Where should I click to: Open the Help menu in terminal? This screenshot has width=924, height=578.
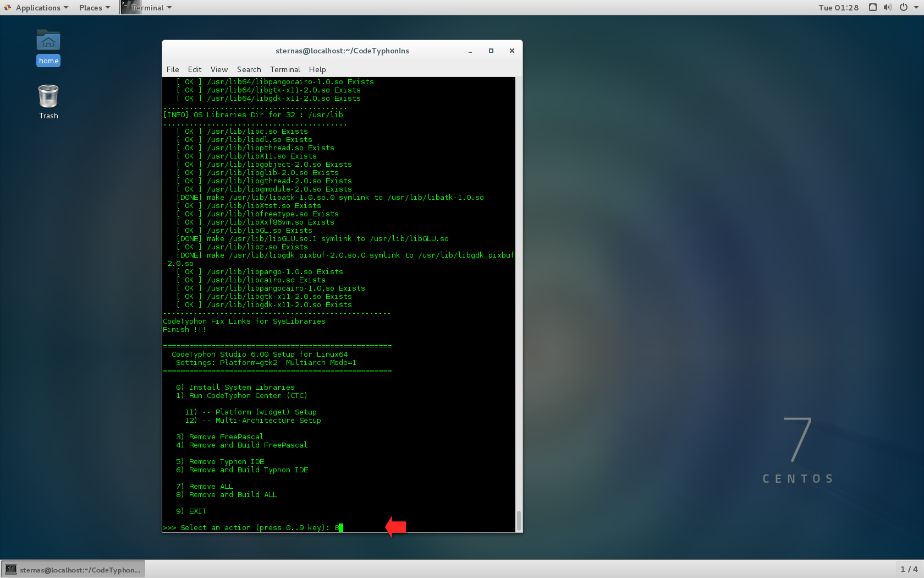317,69
